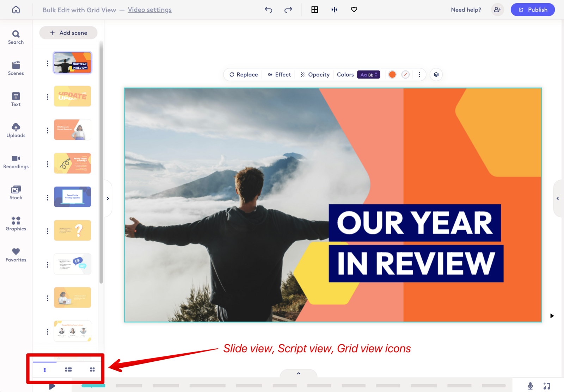The width and height of the screenshot is (564, 392).
Task: Select the blue monitor scene thumbnail
Action: click(x=73, y=197)
